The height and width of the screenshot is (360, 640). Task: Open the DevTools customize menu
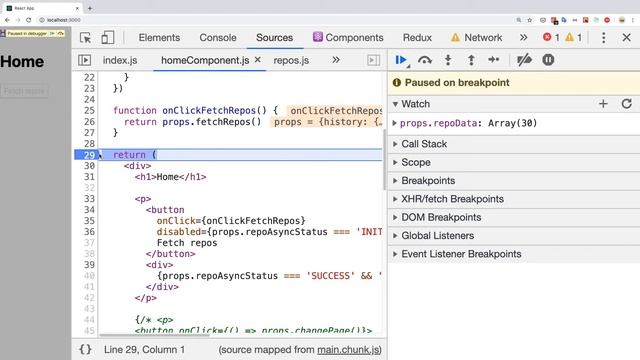tap(604, 38)
